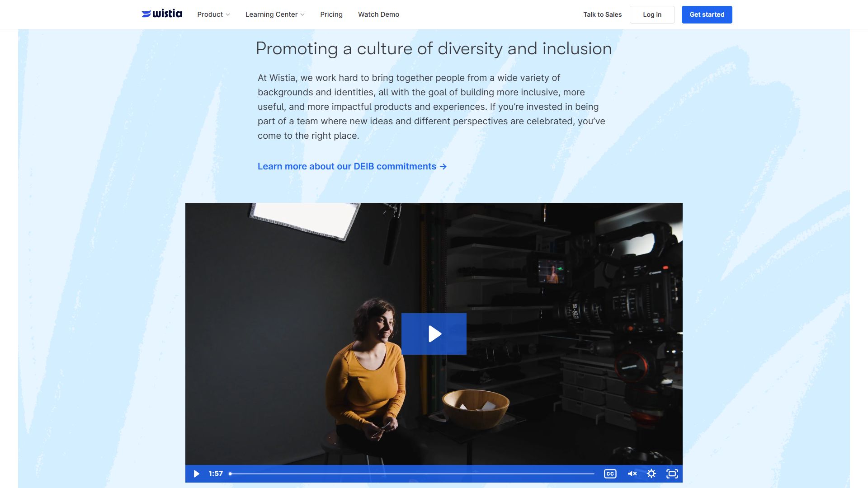Click the Talk to Sales link
Viewport: 868px width, 488px height.
(602, 14)
